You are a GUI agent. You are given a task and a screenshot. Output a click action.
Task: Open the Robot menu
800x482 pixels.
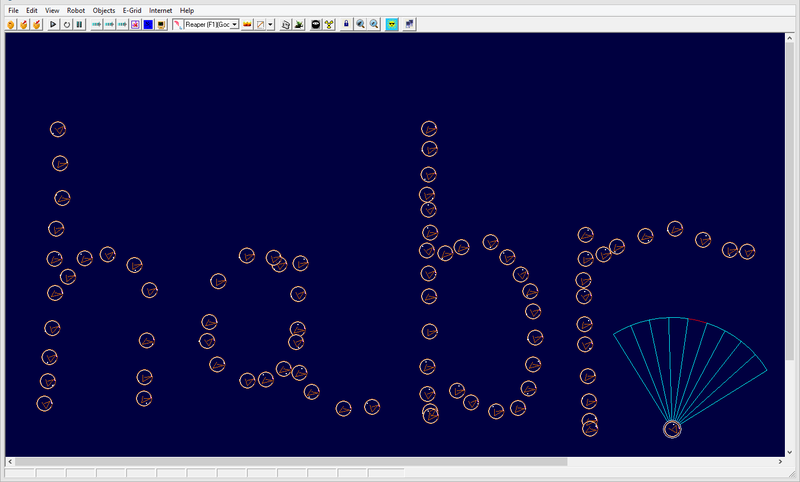pos(76,10)
